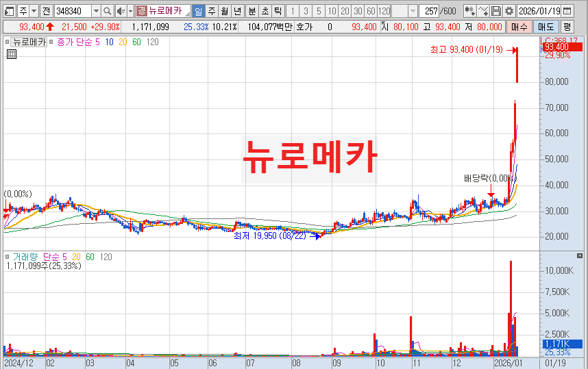Viewport: 588px width, 369px height.
Task: Click the 뉴로메카 stock name field
Action: tap(169, 11)
